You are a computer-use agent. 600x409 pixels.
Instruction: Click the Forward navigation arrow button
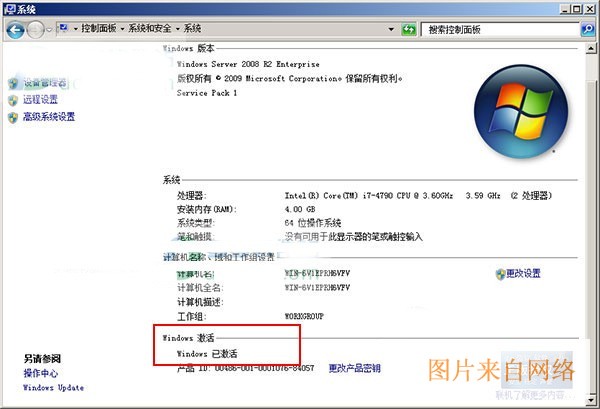tap(37, 30)
